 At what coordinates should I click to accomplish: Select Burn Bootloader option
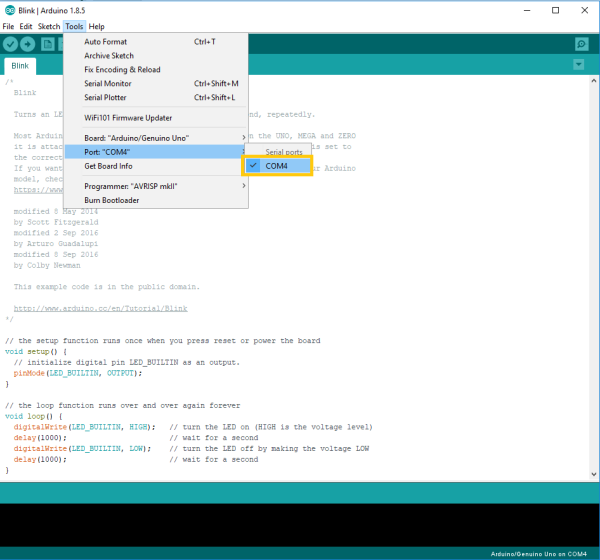(x=112, y=200)
